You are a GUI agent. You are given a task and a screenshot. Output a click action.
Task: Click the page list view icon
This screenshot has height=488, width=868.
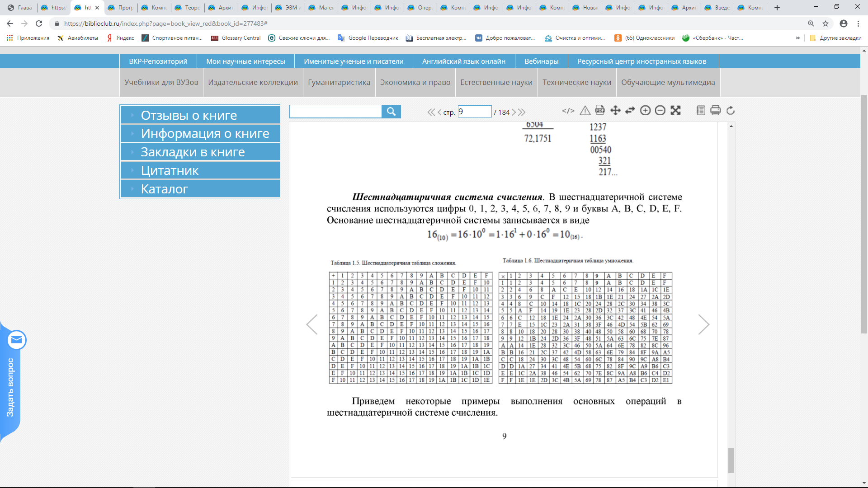pos(701,111)
